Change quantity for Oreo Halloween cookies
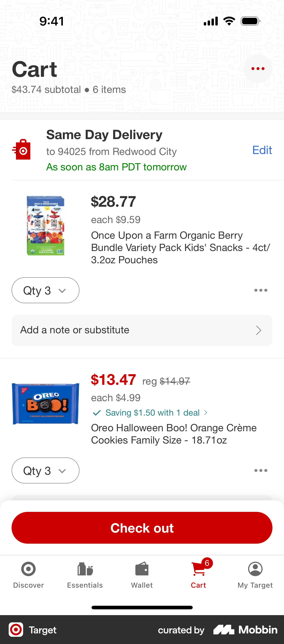Viewport: 284px width, 644px height. coord(45,470)
